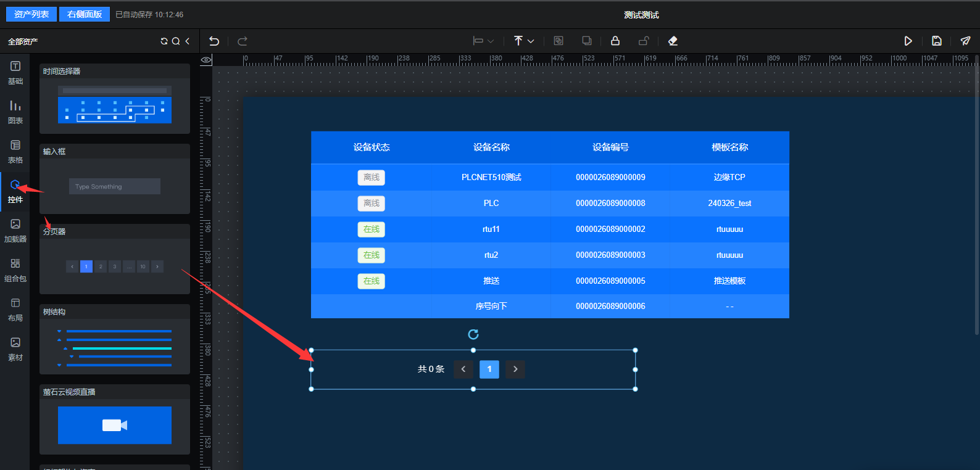The image size is (980, 470).
Task: Click the preview play icon
Action: 908,41
